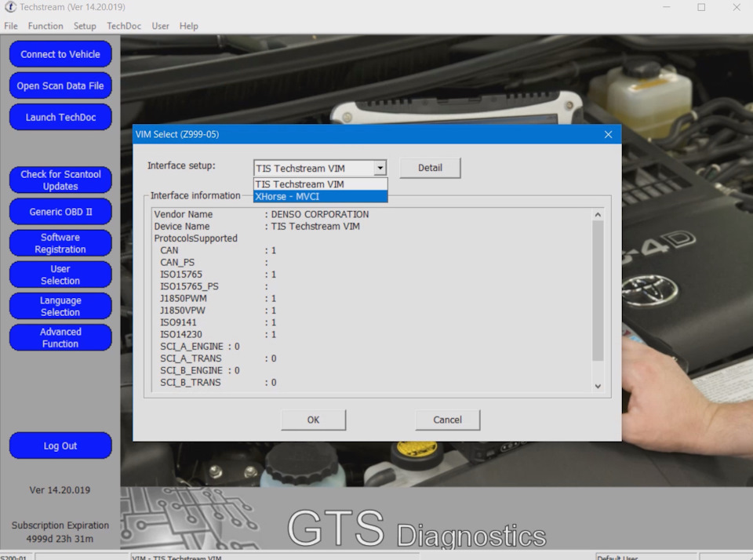
Task: Click the SCI_B_TRANS row
Action: pyautogui.click(x=218, y=382)
